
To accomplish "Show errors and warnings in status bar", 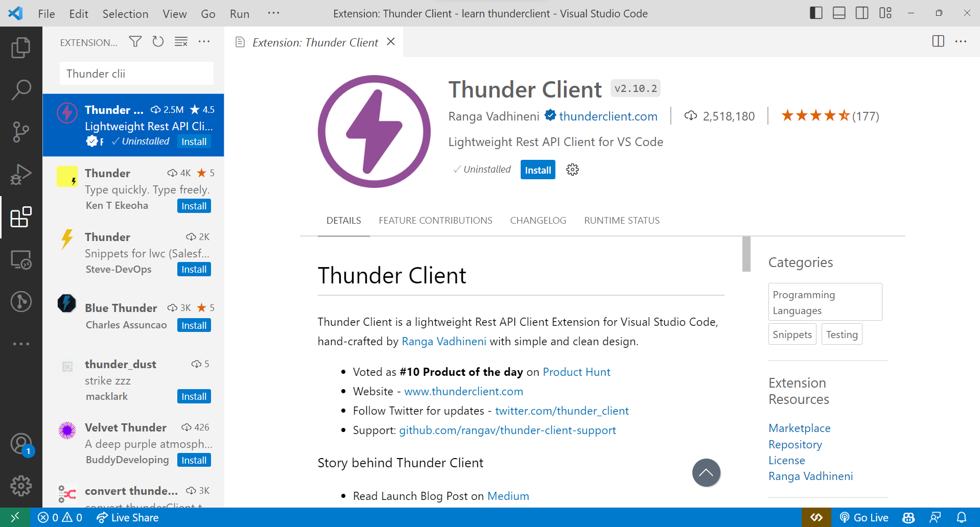I will coord(60,517).
